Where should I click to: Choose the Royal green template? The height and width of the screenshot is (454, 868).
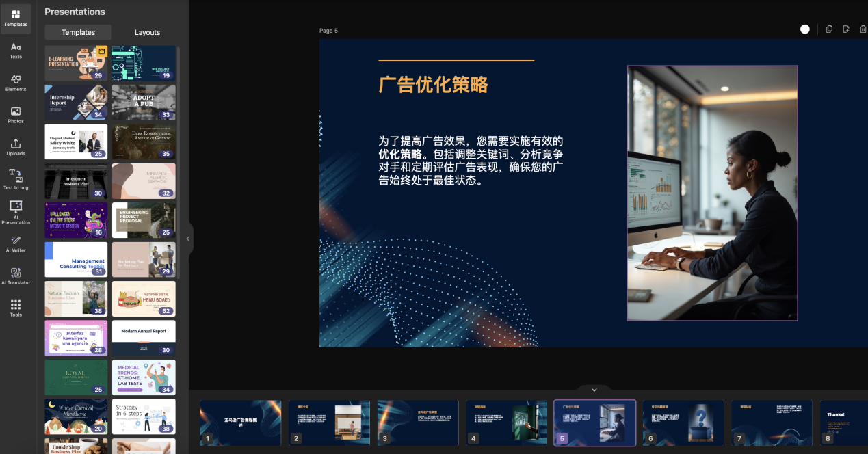point(76,377)
